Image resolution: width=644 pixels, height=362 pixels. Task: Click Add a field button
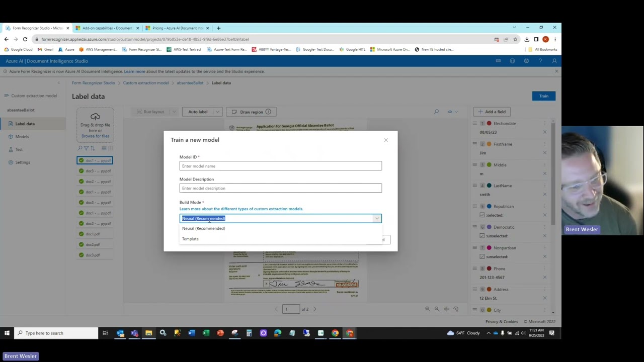(492, 112)
